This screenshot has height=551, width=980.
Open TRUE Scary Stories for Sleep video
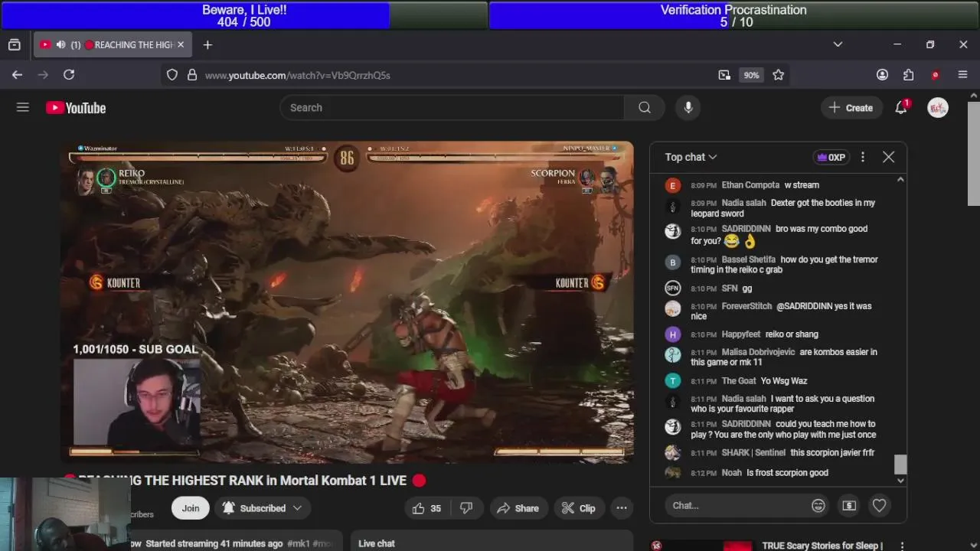822,546
